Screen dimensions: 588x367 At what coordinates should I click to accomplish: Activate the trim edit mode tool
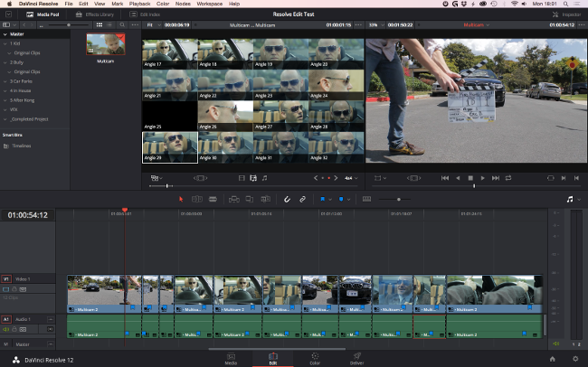197,199
